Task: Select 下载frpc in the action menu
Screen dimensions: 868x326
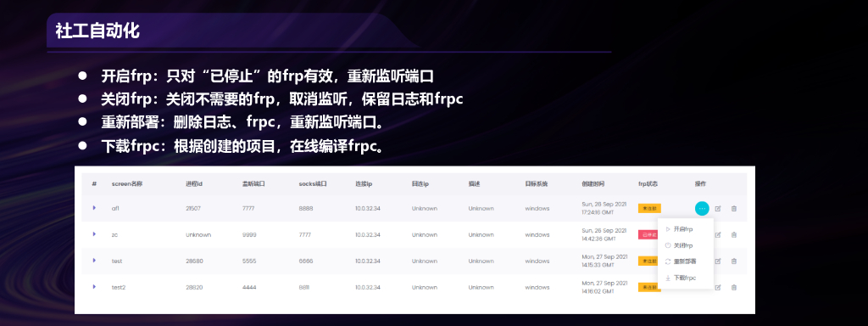Action: point(685,278)
